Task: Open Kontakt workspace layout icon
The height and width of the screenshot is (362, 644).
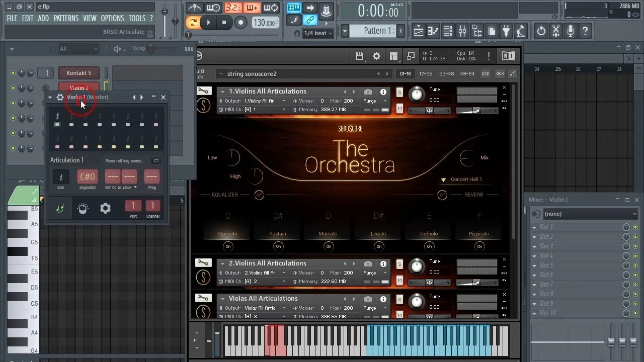Action: 393,56
